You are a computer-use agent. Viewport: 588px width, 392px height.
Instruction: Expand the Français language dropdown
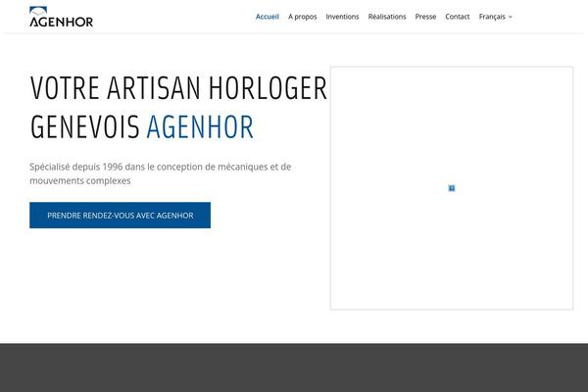click(495, 17)
